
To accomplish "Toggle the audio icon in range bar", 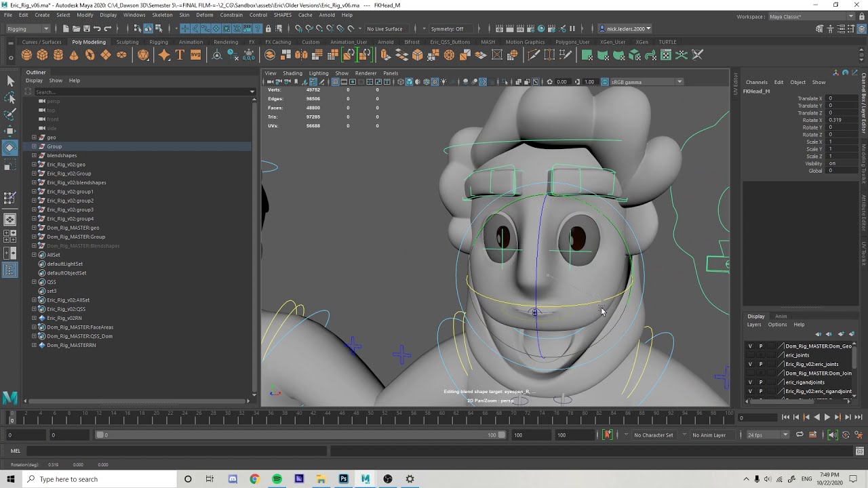I will click(x=832, y=435).
